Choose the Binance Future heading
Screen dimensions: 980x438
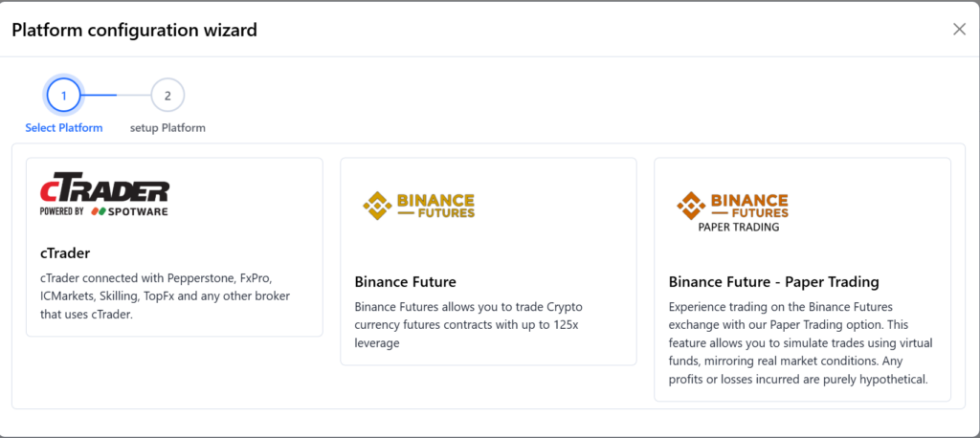pos(405,282)
